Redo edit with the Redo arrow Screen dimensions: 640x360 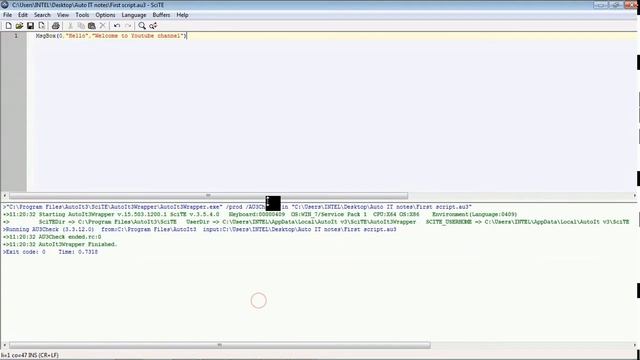[128, 26]
